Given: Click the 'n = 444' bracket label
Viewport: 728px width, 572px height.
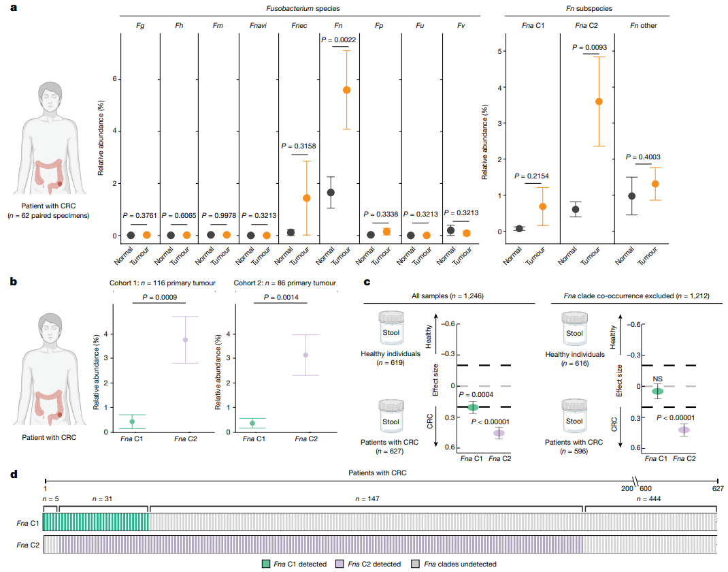Looking at the screenshot, I should pyautogui.click(x=648, y=499).
